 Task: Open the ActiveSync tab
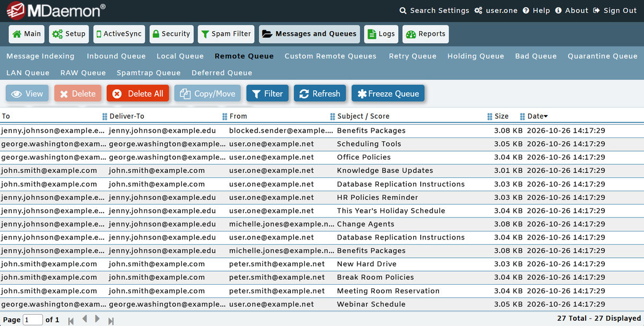click(119, 34)
